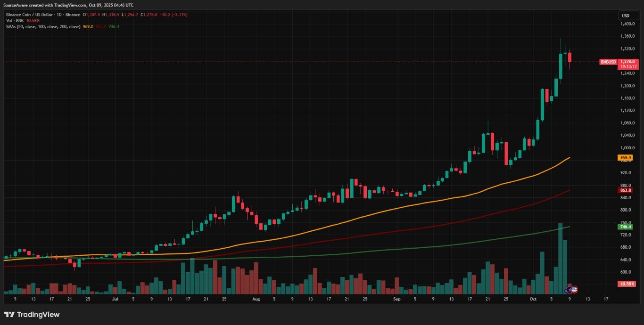Open the USD currency selector
This screenshot has height=325, width=644.
[627, 16]
